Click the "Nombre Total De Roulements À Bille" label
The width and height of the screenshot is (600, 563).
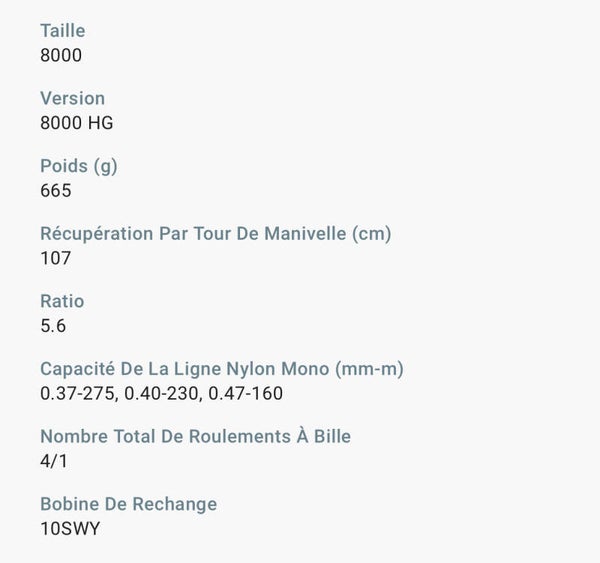coord(195,436)
